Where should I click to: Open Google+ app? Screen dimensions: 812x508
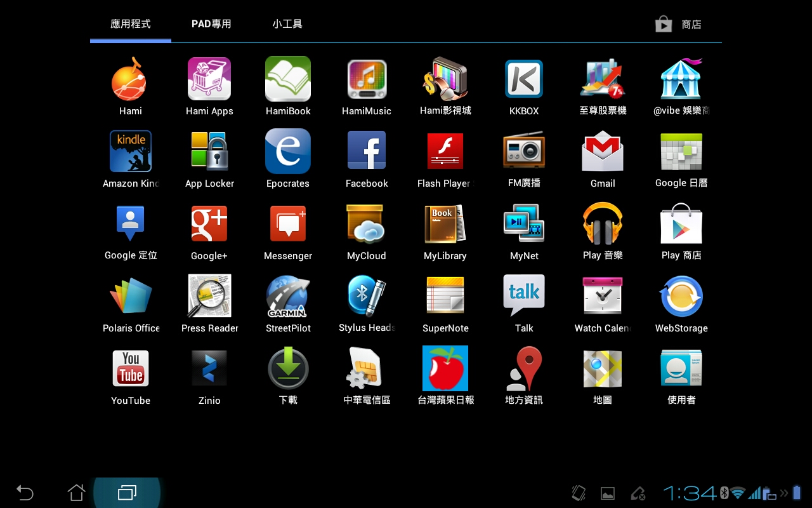[x=209, y=224]
